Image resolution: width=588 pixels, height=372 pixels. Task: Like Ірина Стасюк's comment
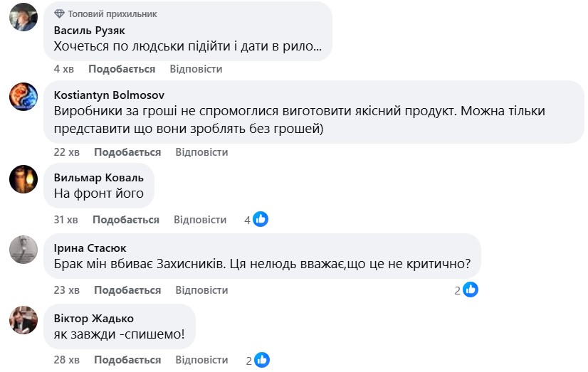(127, 290)
